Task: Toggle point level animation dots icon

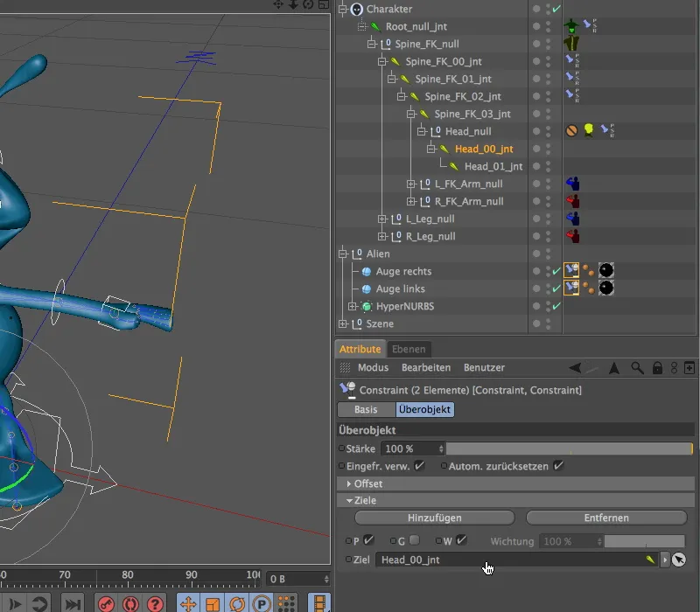Action: (286, 603)
